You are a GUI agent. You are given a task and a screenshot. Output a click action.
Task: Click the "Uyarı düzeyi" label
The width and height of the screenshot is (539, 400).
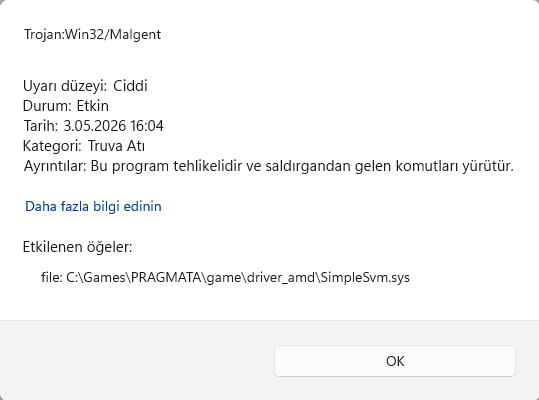pos(65,86)
